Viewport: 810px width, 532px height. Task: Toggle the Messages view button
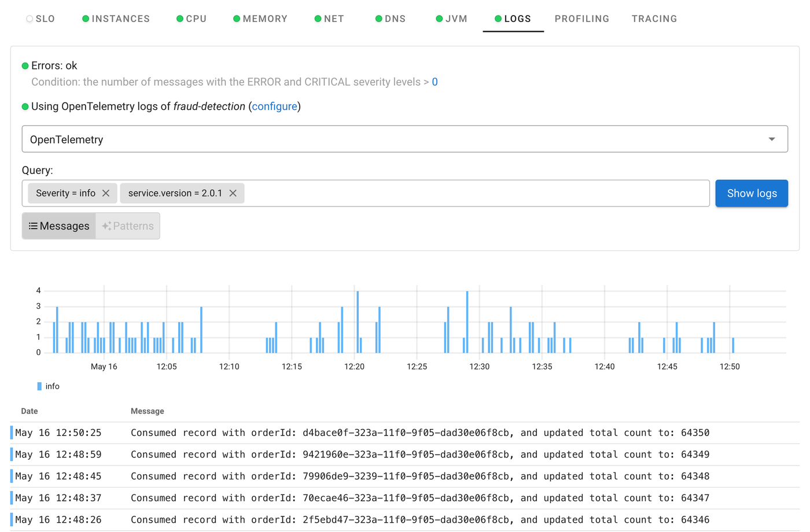click(58, 226)
